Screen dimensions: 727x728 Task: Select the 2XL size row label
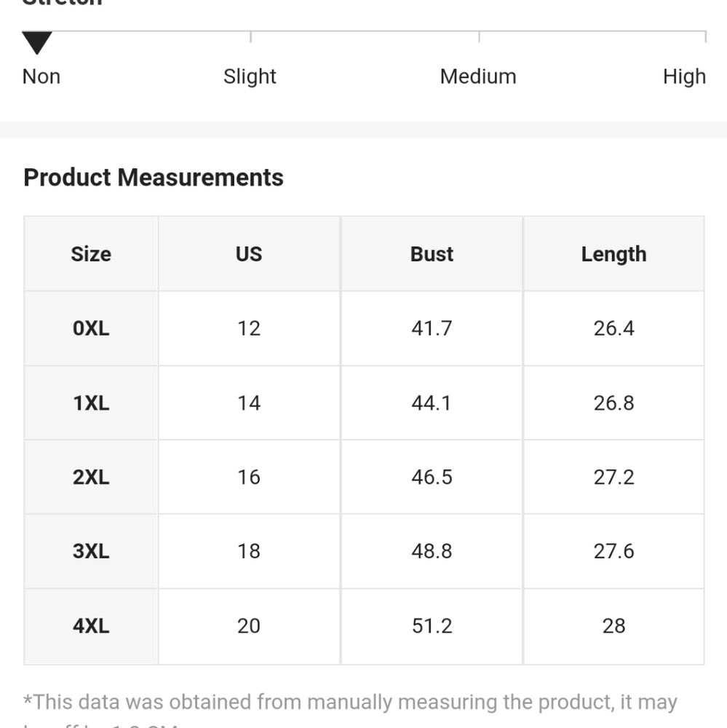click(91, 477)
